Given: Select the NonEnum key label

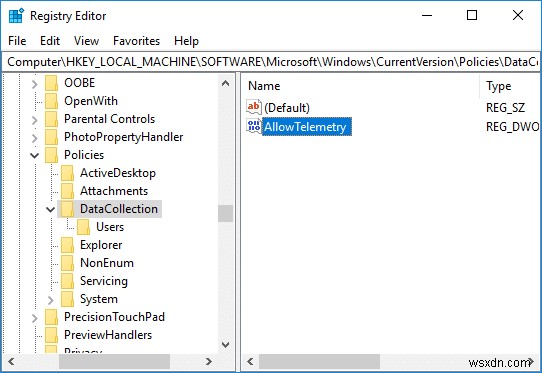Looking at the screenshot, I should (107, 263).
